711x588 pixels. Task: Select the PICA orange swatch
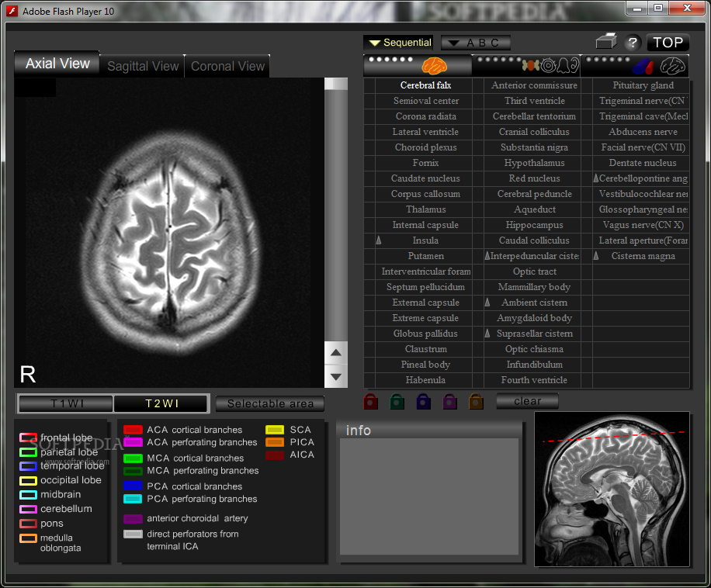click(275, 442)
